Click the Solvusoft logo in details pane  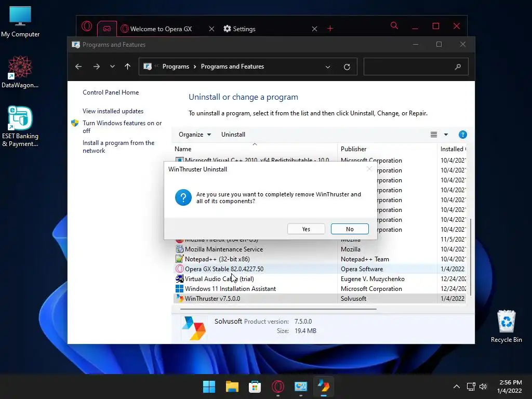click(194, 328)
